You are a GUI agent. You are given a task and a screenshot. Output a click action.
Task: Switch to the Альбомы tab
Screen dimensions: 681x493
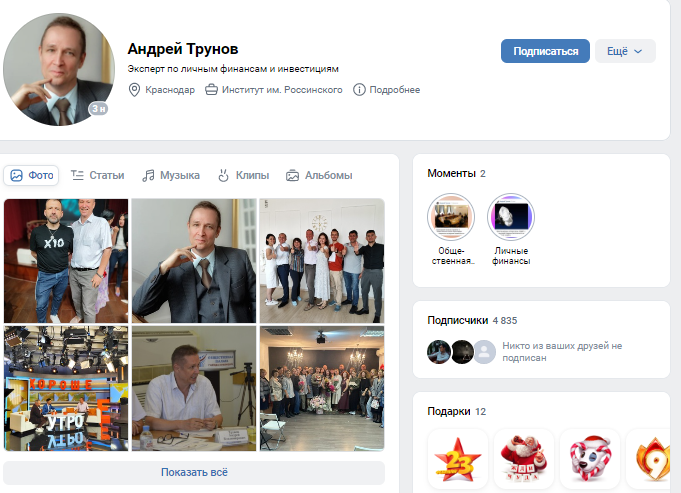319,175
